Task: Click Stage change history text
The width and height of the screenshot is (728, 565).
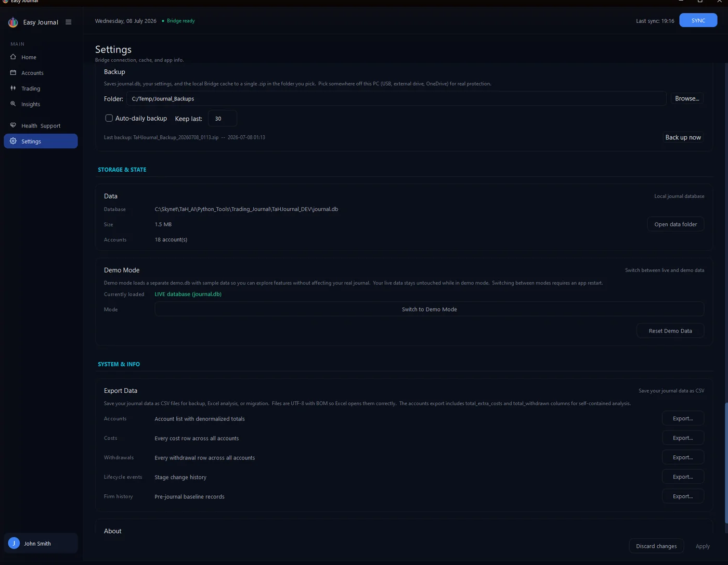Action: pos(180,477)
